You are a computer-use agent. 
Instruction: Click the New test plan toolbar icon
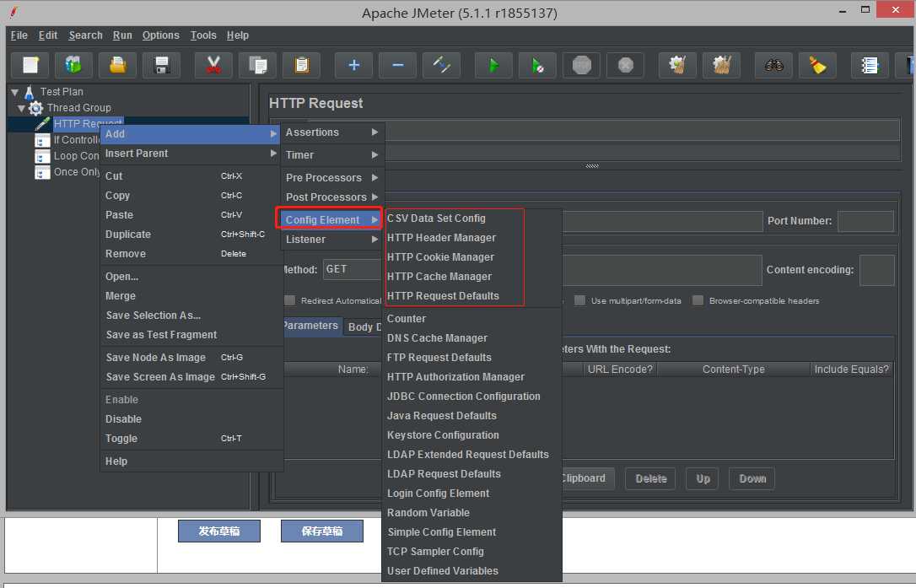[30, 65]
